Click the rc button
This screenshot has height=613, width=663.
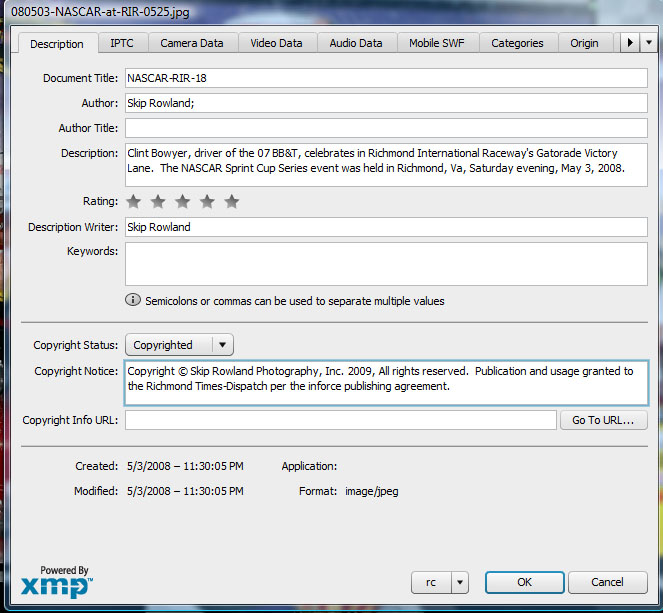[431, 583]
